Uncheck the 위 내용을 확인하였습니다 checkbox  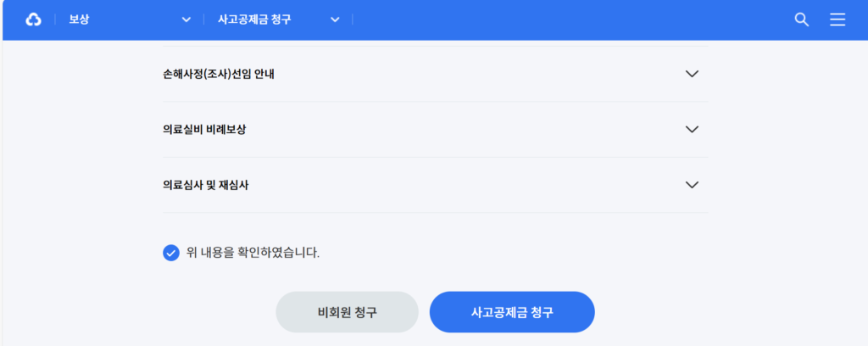pyautogui.click(x=171, y=253)
